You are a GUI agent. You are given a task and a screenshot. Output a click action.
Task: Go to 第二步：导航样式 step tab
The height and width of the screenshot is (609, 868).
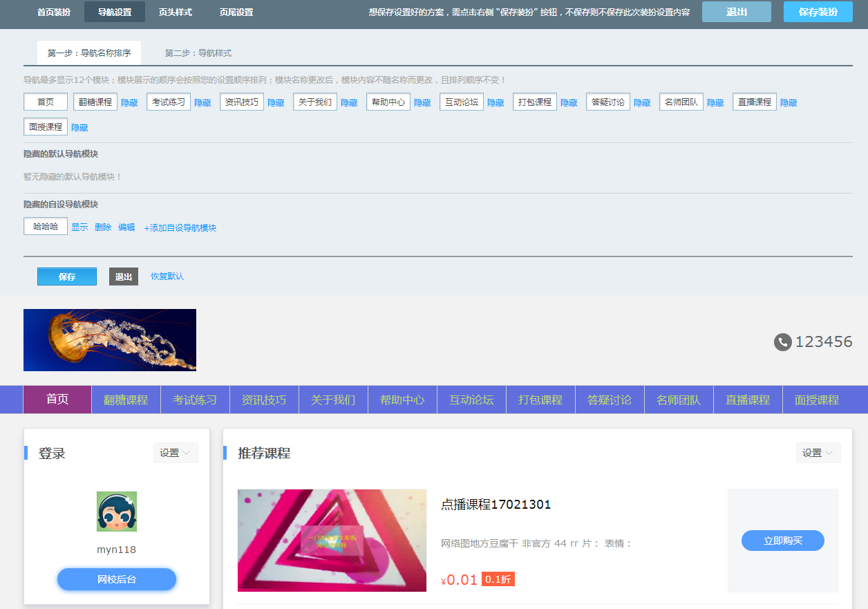[198, 53]
